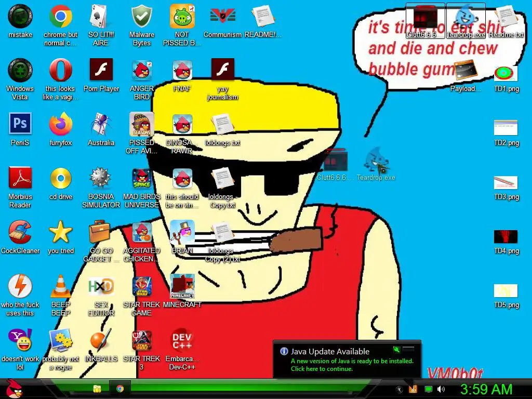The height and width of the screenshot is (399, 532).
Task: Switch to the Chrome taskbar button
Action: coord(120,389)
